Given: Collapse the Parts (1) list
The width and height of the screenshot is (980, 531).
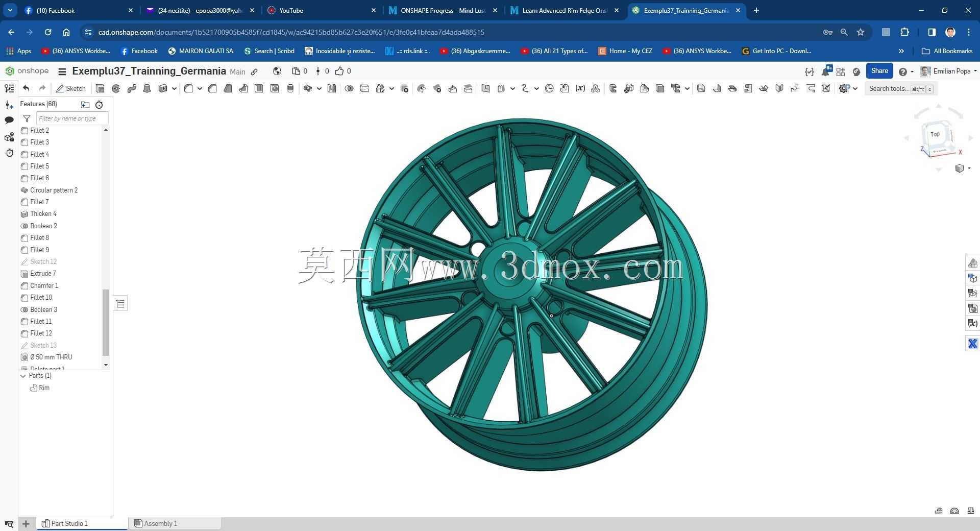Looking at the screenshot, I should [x=23, y=376].
